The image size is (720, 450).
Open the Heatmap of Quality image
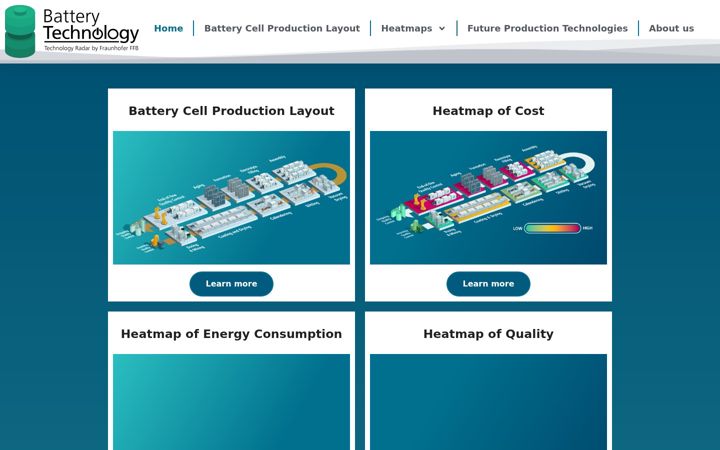click(489, 402)
